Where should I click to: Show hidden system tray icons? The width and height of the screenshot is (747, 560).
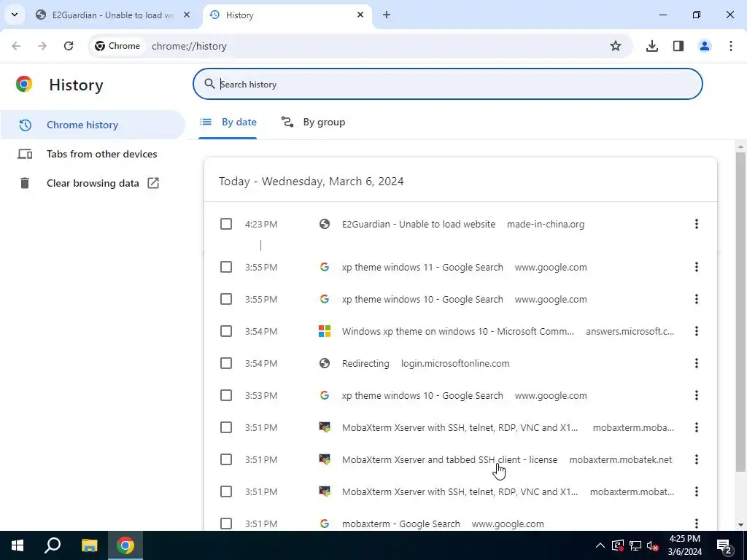[x=600, y=545]
